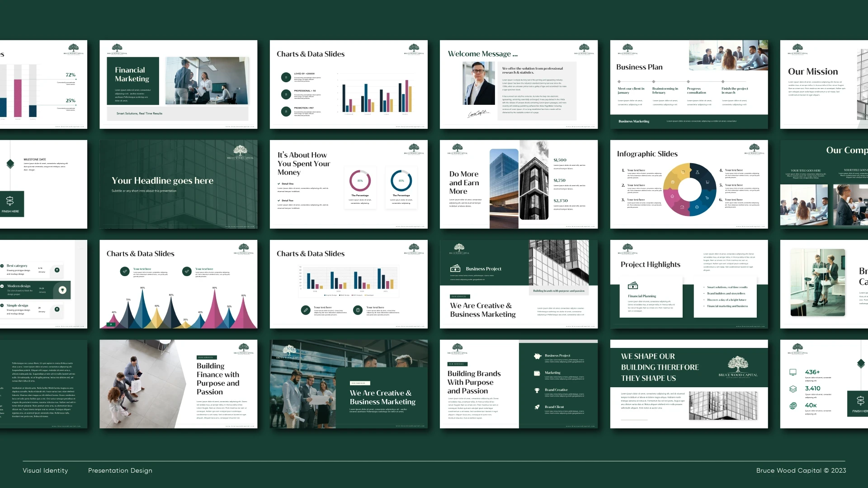The image size is (868, 488).
Task: Click the globe icon beside 40K stat
Action: click(793, 406)
